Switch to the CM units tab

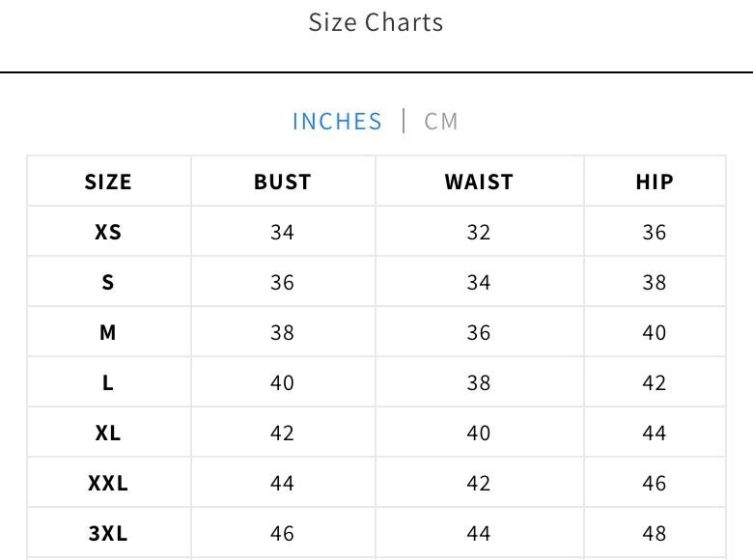pos(441,122)
